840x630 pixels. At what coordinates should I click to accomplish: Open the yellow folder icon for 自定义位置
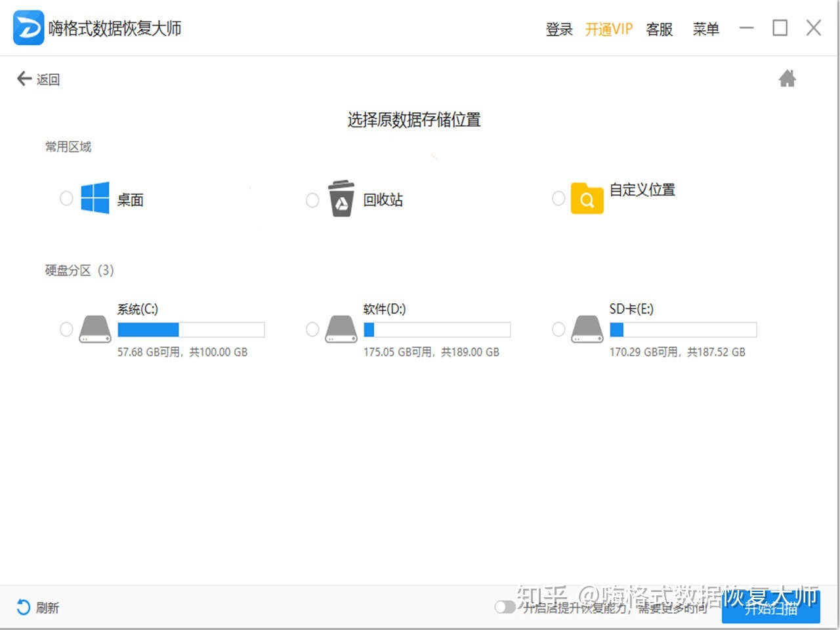point(587,198)
